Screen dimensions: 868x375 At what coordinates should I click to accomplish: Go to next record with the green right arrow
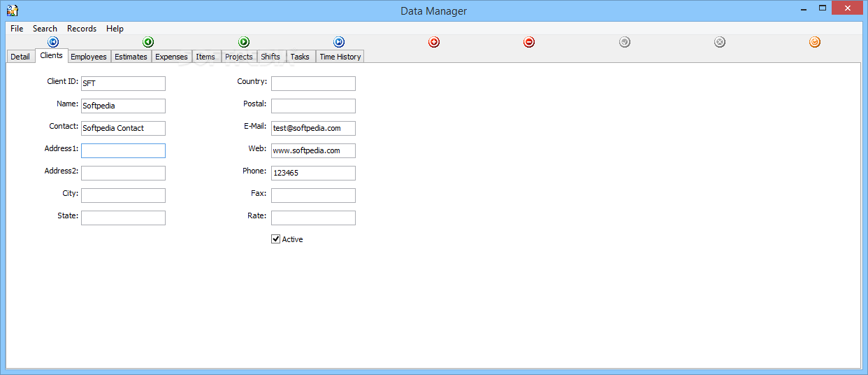tap(244, 43)
